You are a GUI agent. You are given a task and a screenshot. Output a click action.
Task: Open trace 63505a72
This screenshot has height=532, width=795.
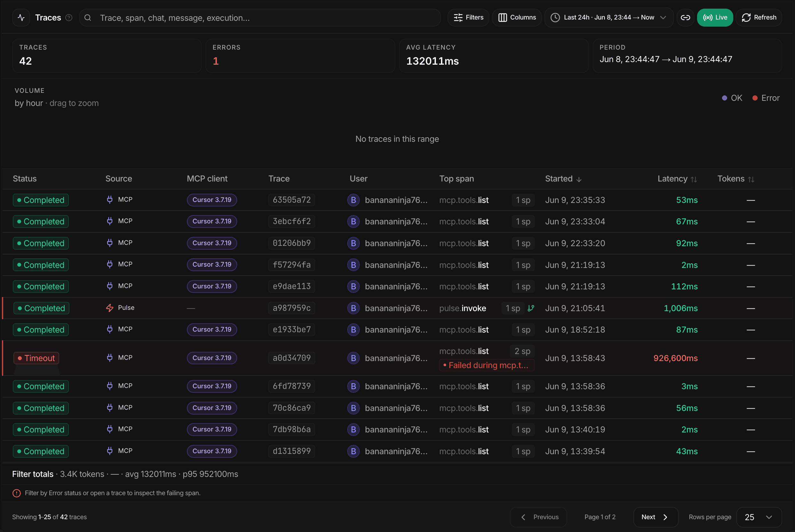292,200
